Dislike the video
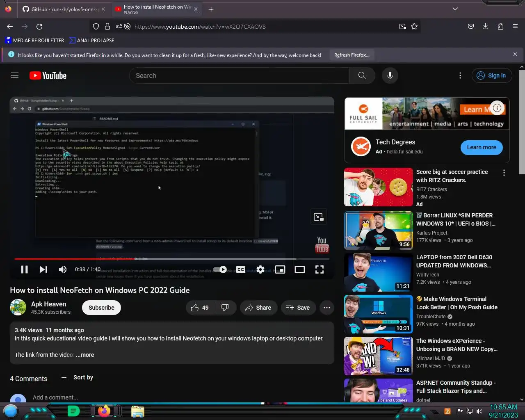This screenshot has width=525, height=420. (x=225, y=308)
